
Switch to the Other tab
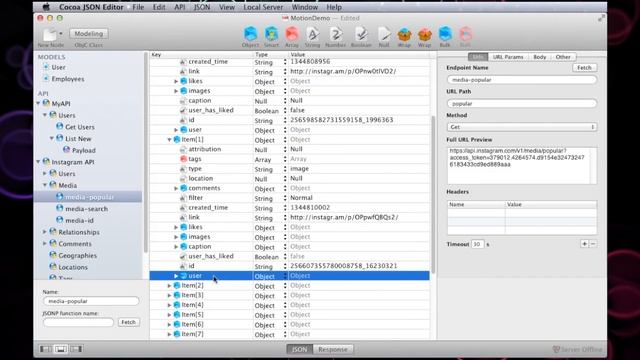563,57
